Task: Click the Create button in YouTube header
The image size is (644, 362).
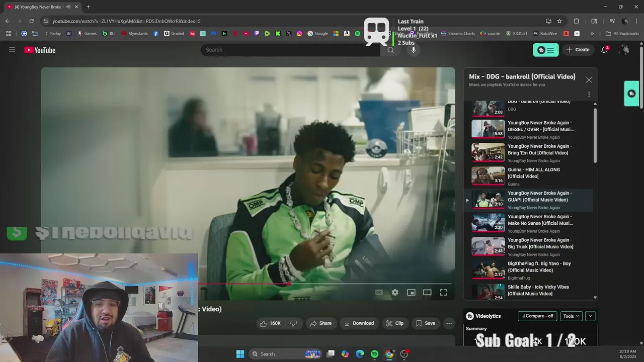Action: [x=578, y=50]
